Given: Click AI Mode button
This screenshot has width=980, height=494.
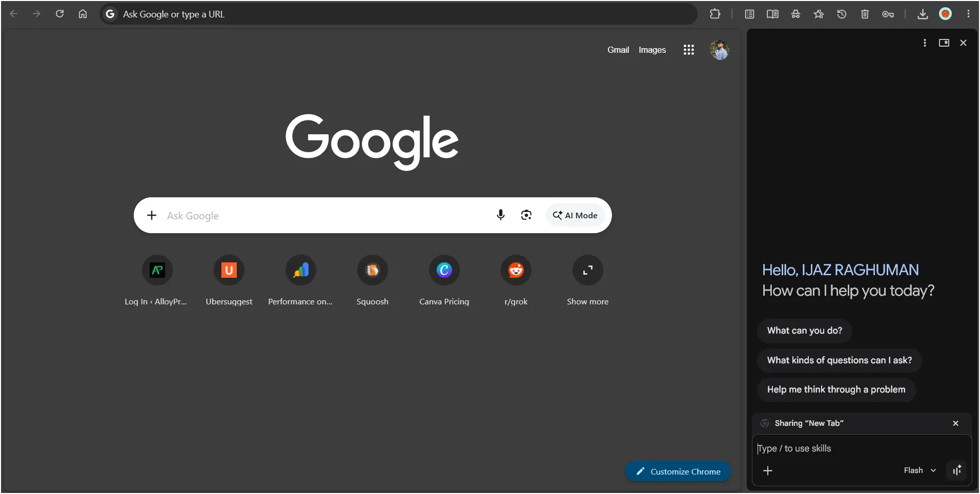Looking at the screenshot, I should tap(575, 215).
